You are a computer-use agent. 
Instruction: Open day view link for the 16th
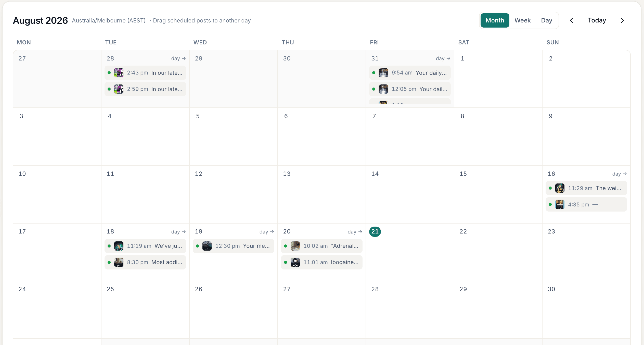tap(619, 174)
